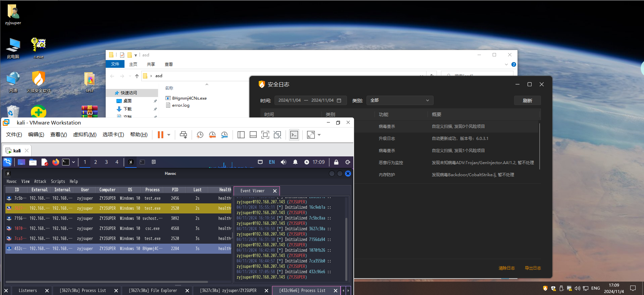Open VMware 选项卡(T) menu
Image resolution: width=644 pixels, height=295 pixels.
pos(113,135)
